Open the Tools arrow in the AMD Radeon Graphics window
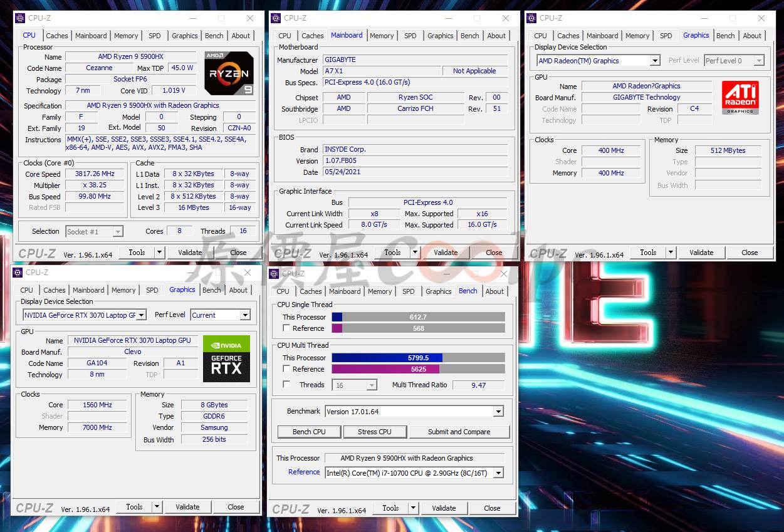This screenshot has height=532, width=784. [x=671, y=253]
